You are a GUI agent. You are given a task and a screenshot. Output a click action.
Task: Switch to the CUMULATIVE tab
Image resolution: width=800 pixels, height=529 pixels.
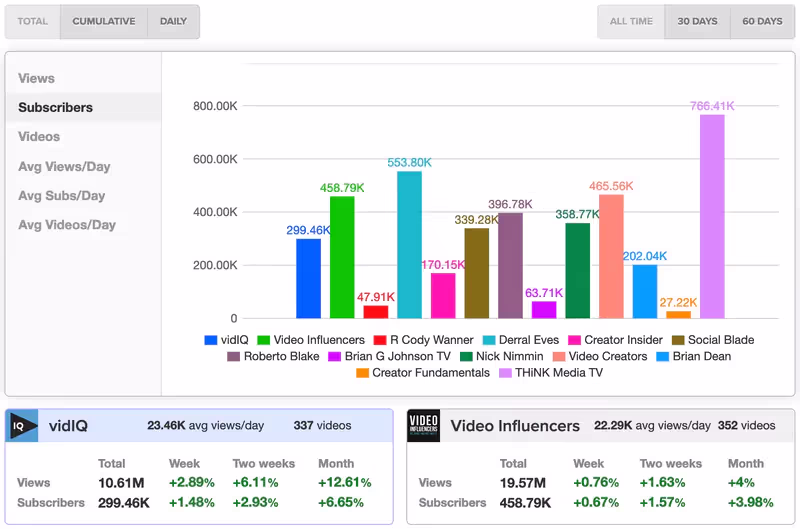click(x=104, y=21)
